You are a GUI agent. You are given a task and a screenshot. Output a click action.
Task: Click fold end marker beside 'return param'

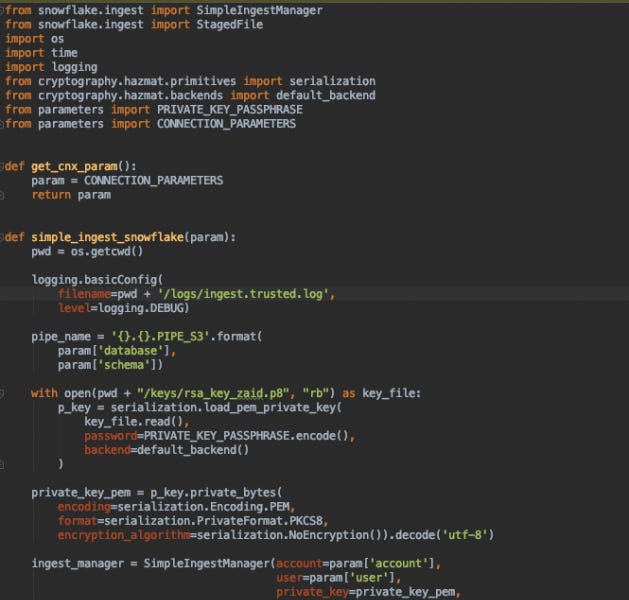pos(2,195)
